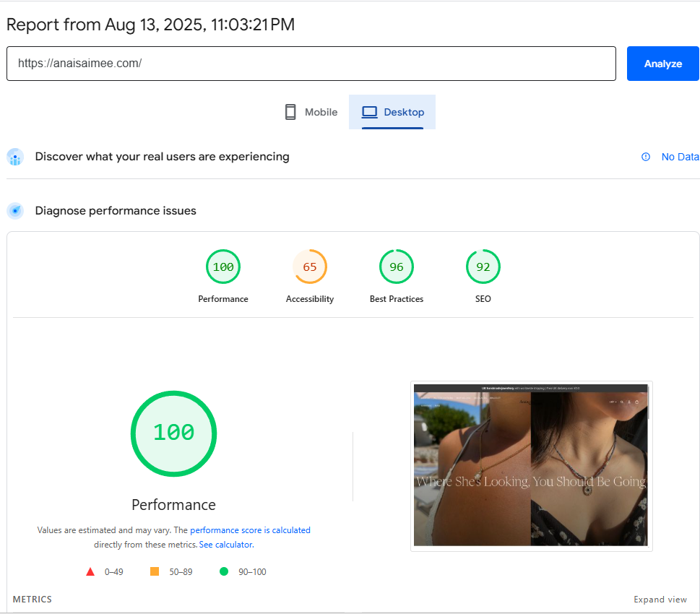Click the Best Practices score 96 gauge
700x614 pixels.
coord(397,267)
